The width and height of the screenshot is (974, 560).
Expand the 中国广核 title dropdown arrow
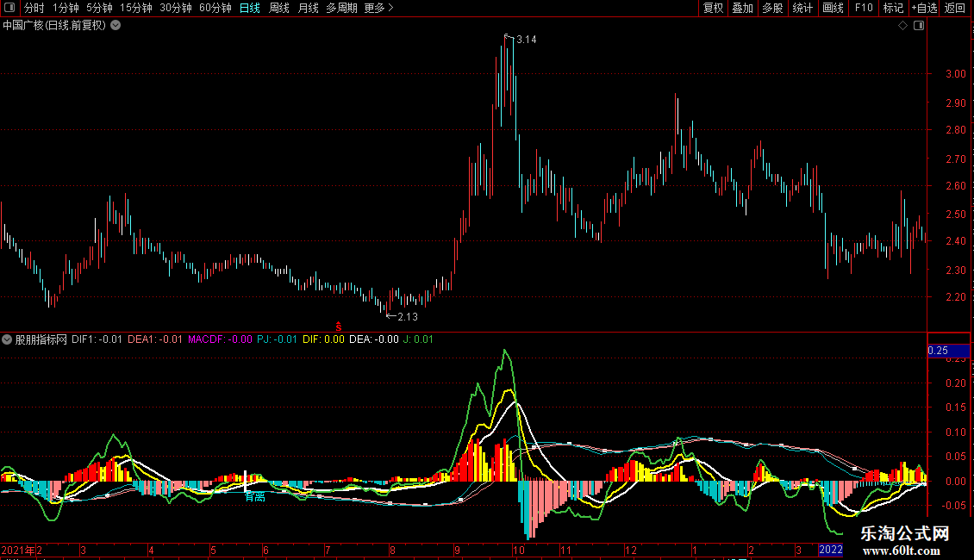tap(116, 26)
